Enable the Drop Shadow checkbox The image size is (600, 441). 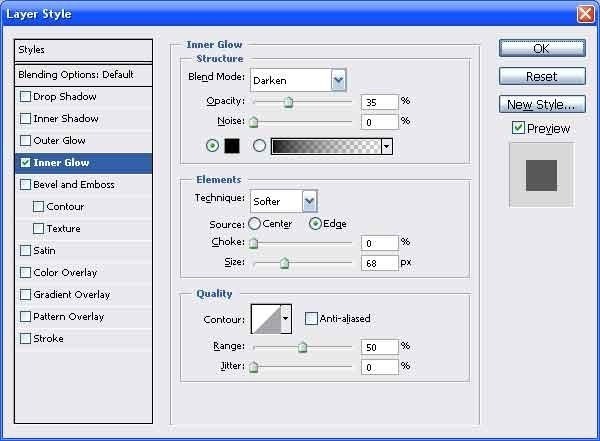25,96
